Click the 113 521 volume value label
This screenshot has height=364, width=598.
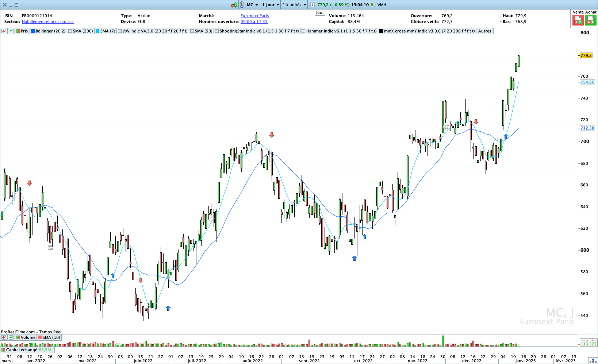pos(589,344)
